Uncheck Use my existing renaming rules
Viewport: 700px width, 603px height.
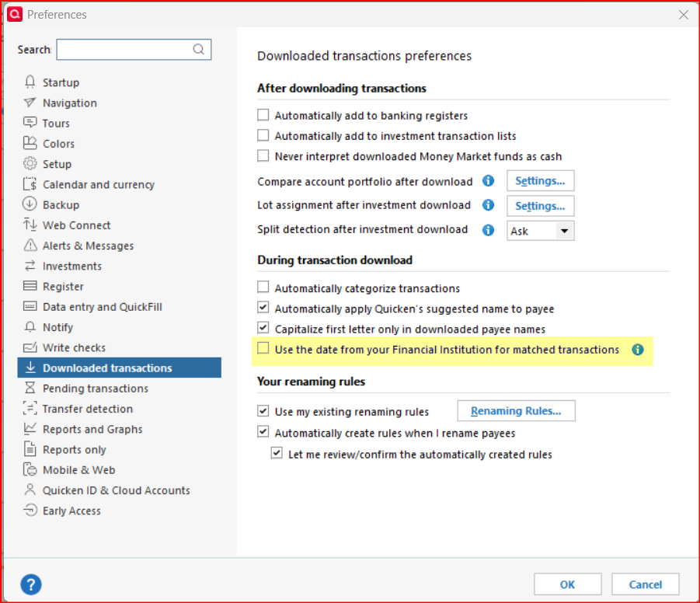(x=263, y=410)
